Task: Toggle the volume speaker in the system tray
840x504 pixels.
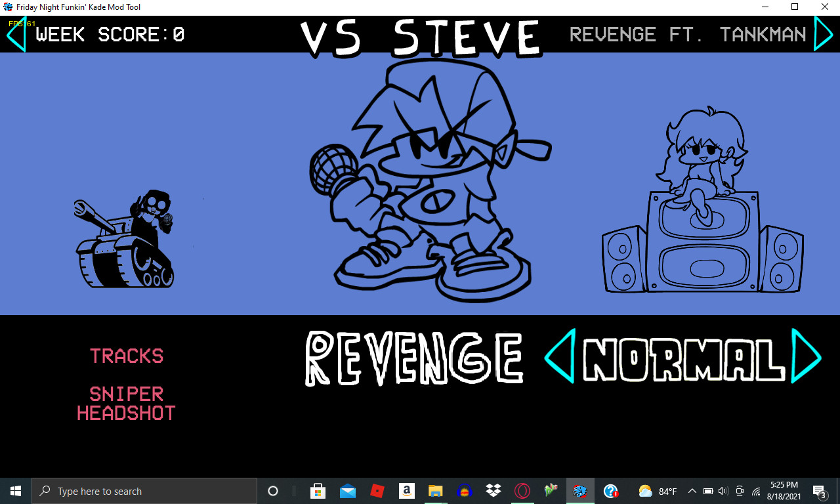Action: [723, 491]
